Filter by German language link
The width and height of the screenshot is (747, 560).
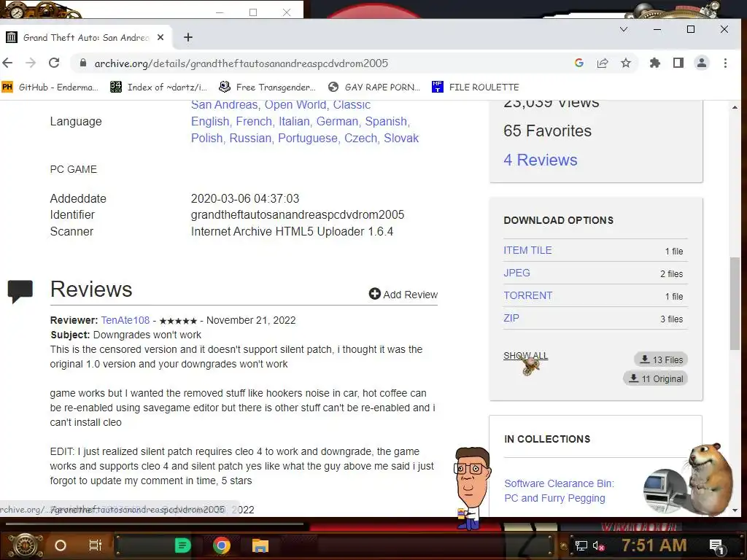(337, 122)
